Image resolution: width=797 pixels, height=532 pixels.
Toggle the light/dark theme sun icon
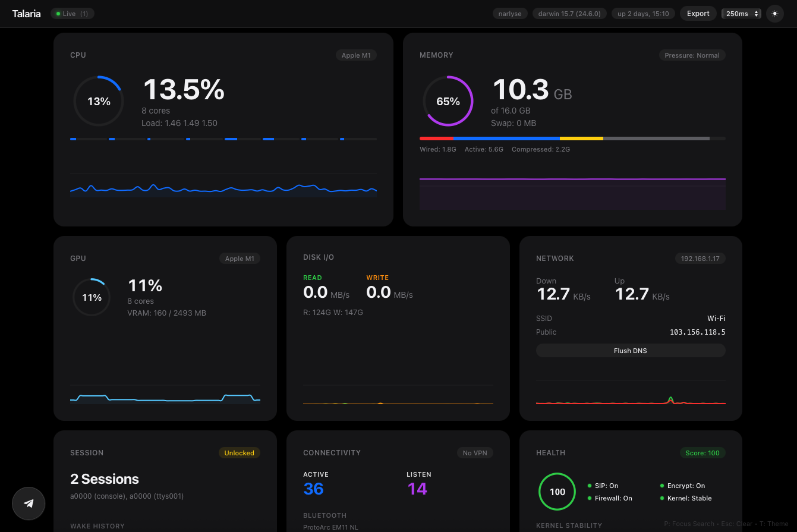[x=774, y=14]
